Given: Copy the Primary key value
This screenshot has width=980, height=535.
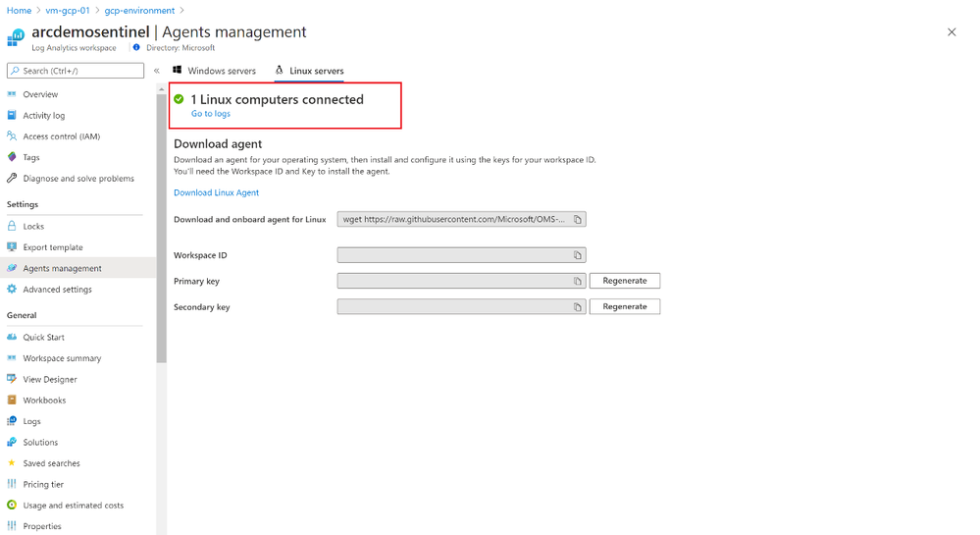Looking at the screenshot, I should click(578, 281).
